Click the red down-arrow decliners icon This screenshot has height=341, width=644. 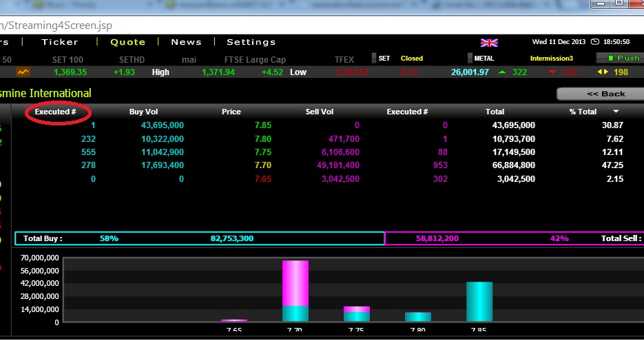(552, 72)
